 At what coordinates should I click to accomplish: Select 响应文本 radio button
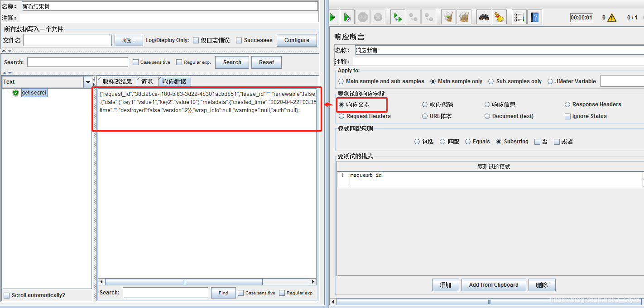coord(341,104)
